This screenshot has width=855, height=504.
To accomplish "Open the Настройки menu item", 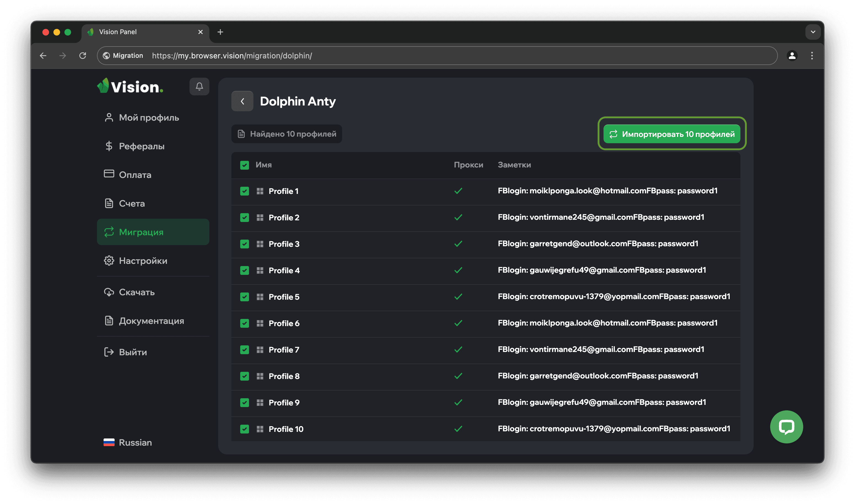I will click(143, 261).
